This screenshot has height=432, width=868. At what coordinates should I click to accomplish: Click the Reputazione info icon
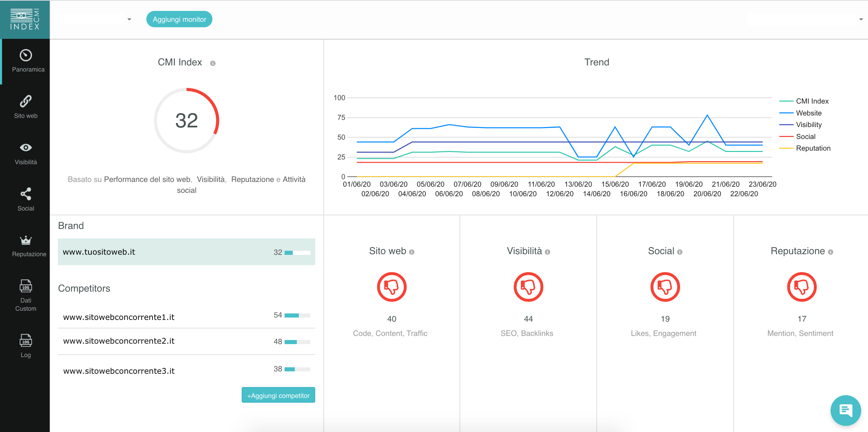[831, 252]
